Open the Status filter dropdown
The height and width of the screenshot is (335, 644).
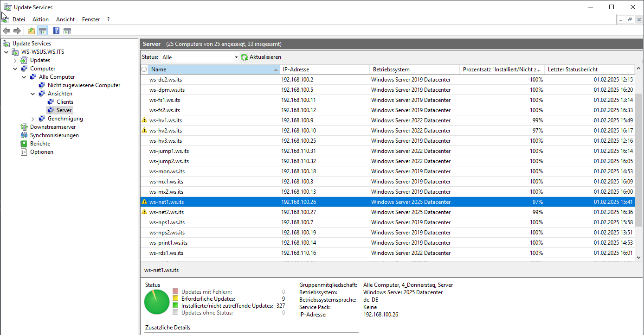(200, 57)
